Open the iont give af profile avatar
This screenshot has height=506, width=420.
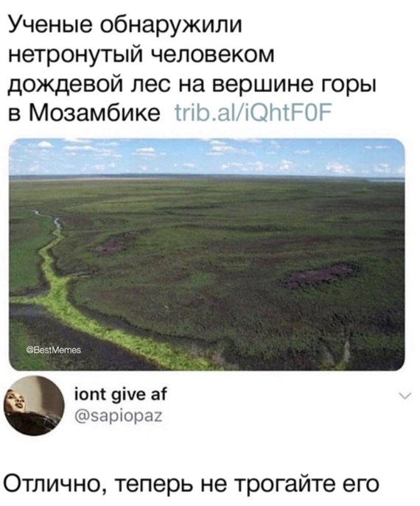[34, 406]
